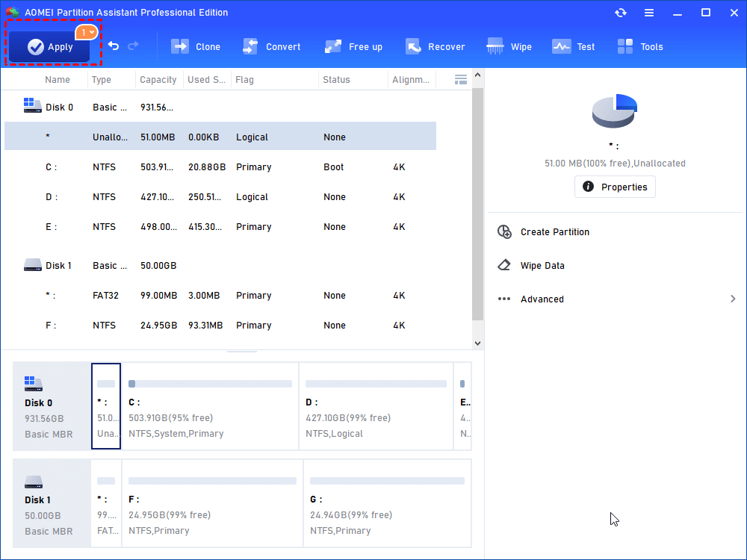The width and height of the screenshot is (747, 560).
Task: Click Wipe Data option
Action: [542, 265]
